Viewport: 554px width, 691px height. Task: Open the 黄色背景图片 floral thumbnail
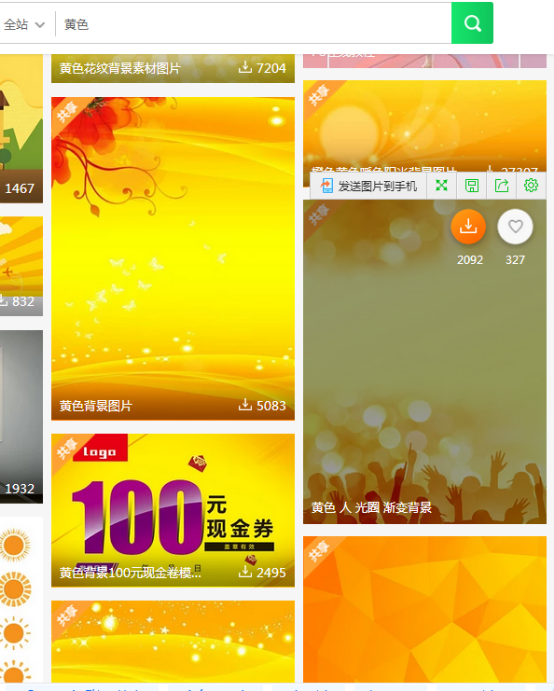point(173,258)
